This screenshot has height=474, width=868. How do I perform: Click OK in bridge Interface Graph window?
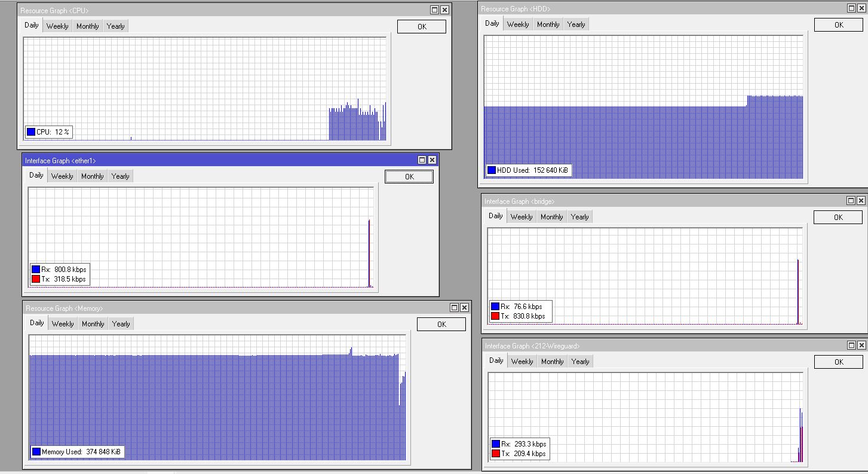[838, 218]
